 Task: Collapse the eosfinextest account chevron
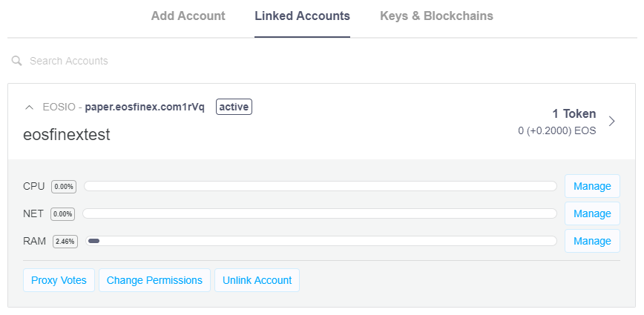pos(29,107)
